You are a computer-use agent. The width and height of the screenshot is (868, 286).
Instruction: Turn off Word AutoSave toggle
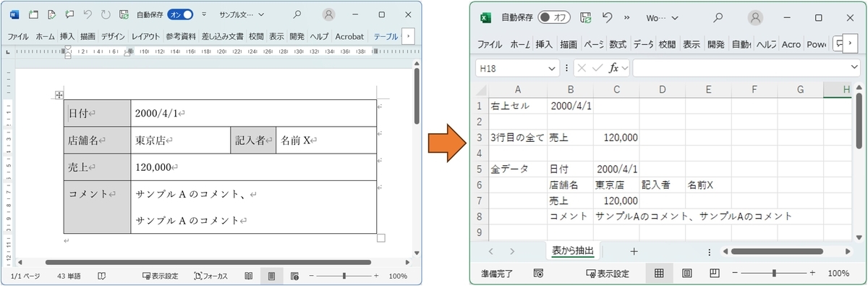[180, 14]
